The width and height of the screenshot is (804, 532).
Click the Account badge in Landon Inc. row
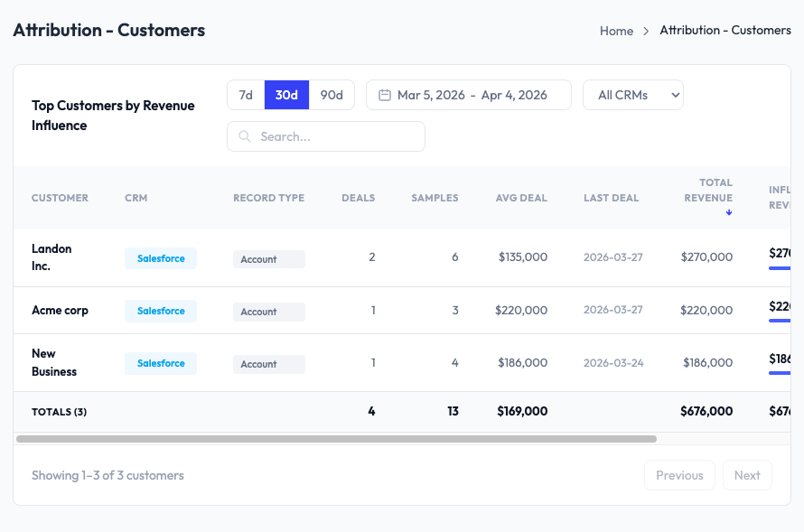(x=267, y=258)
